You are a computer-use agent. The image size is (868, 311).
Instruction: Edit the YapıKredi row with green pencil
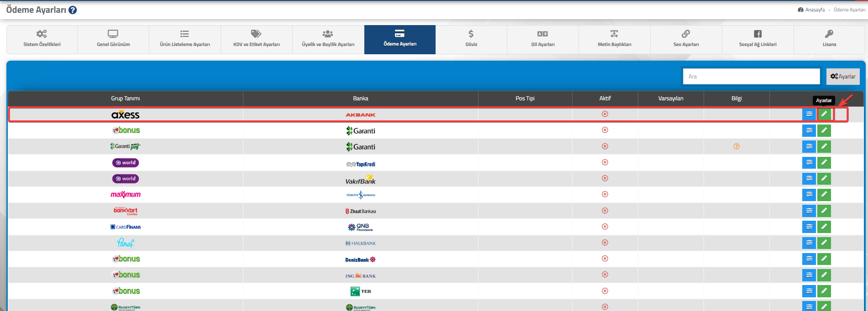coord(824,162)
